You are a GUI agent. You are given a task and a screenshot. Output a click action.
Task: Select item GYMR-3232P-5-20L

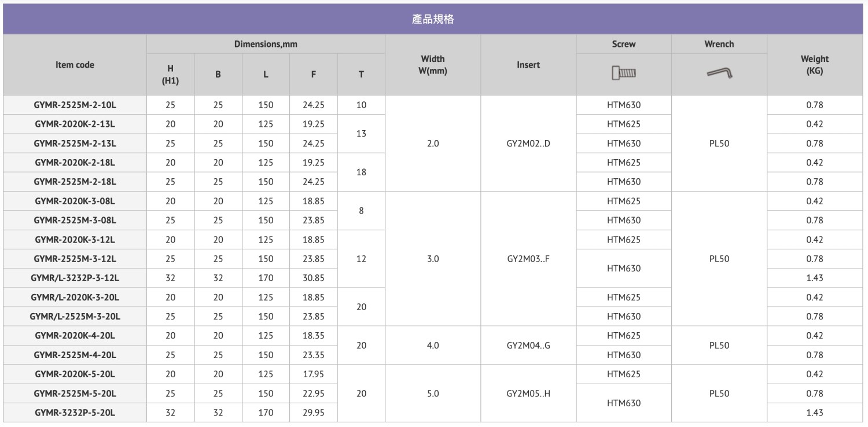point(75,413)
